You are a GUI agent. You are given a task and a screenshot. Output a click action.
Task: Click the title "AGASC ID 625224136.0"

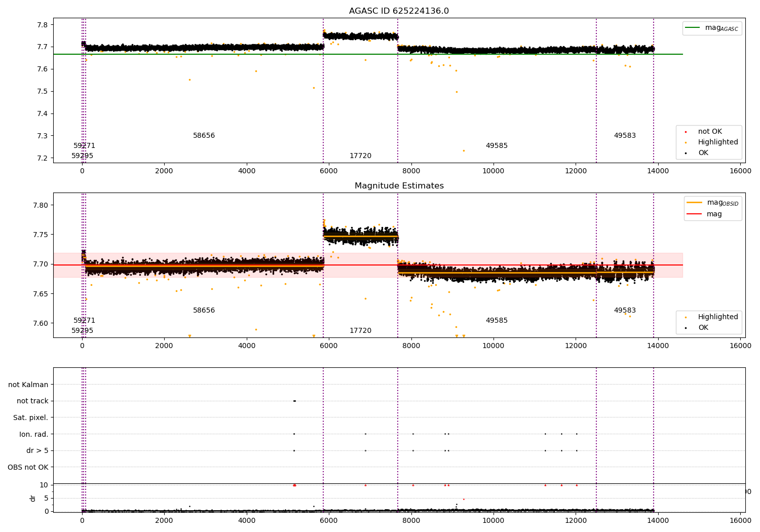(399, 11)
